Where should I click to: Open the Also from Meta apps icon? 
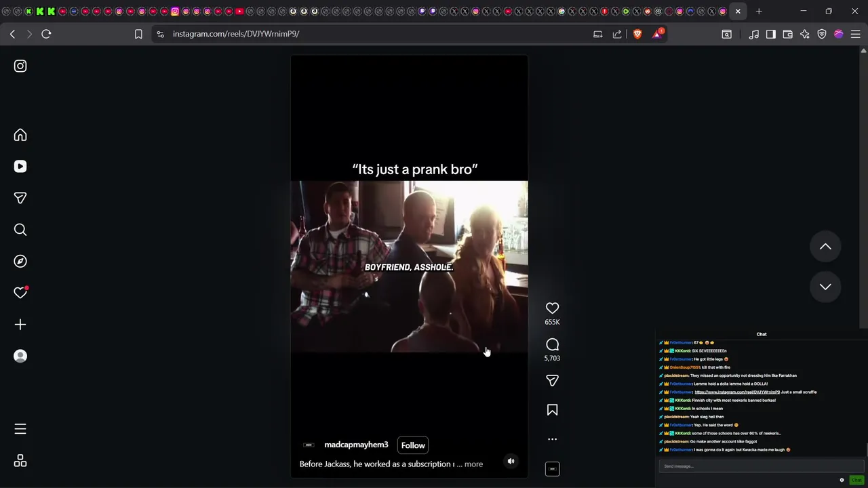(20, 461)
